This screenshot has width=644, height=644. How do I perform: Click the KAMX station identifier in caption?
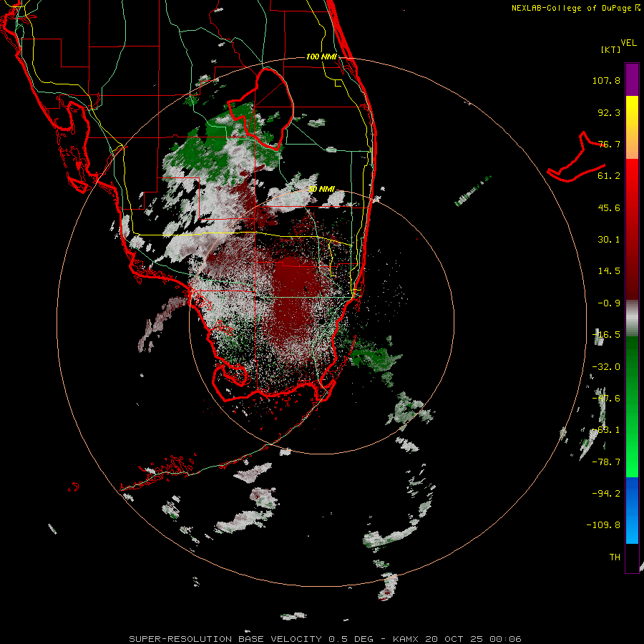click(x=406, y=639)
